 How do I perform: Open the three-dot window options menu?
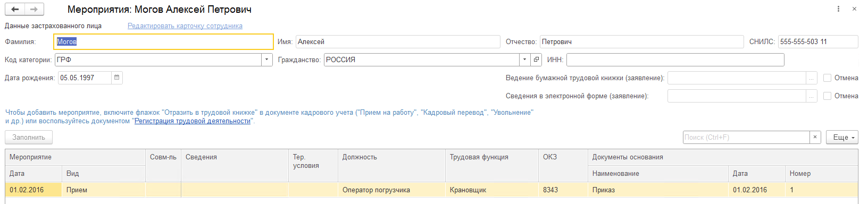coord(838,9)
